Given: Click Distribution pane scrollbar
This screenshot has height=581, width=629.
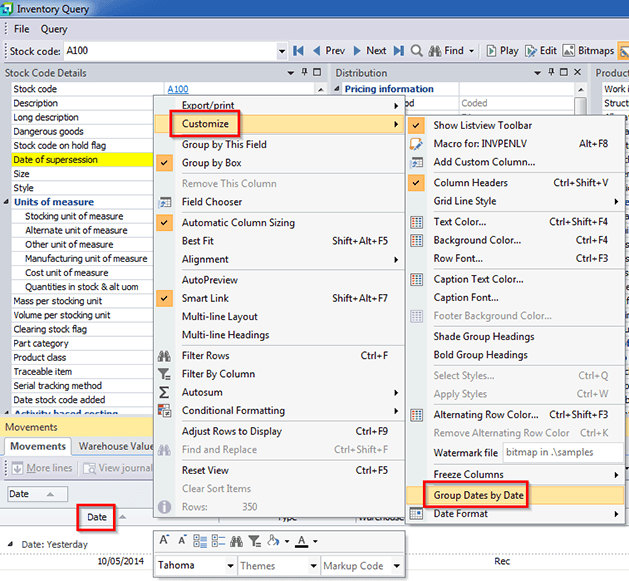Looking at the screenshot, I should click(x=580, y=105).
